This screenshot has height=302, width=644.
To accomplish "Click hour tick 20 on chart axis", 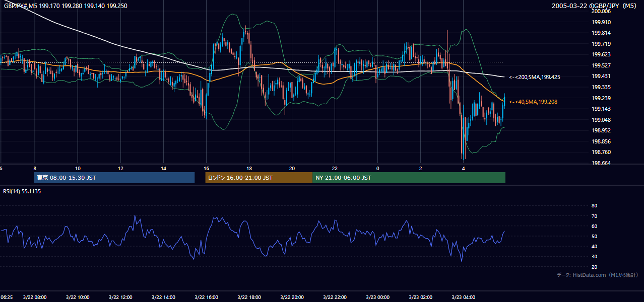I will click(x=292, y=168).
